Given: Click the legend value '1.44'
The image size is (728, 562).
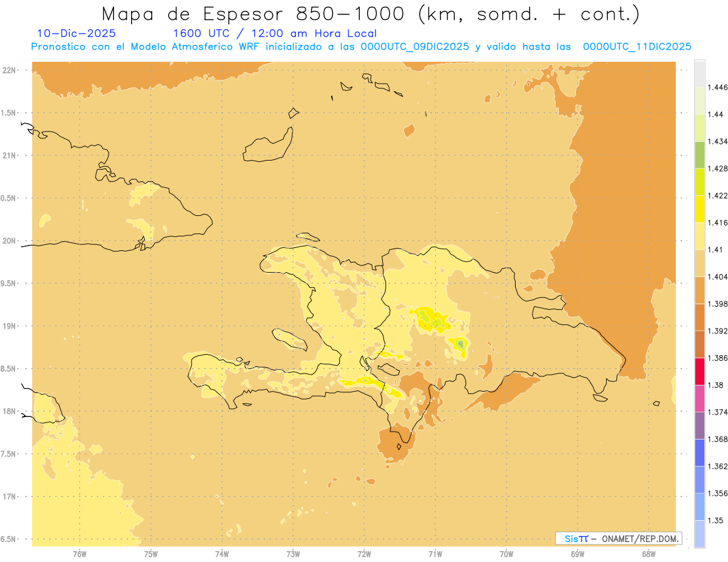Looking at the screenshot, I should pos(716,115).
